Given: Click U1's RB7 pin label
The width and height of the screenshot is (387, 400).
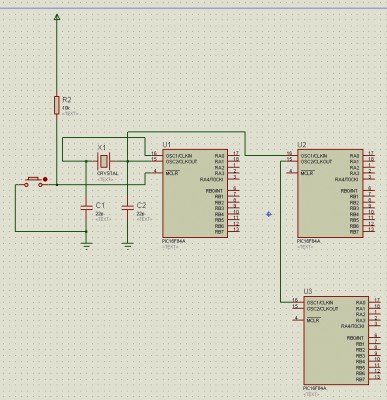Looking at the screenshot, I should click(219, 232).
